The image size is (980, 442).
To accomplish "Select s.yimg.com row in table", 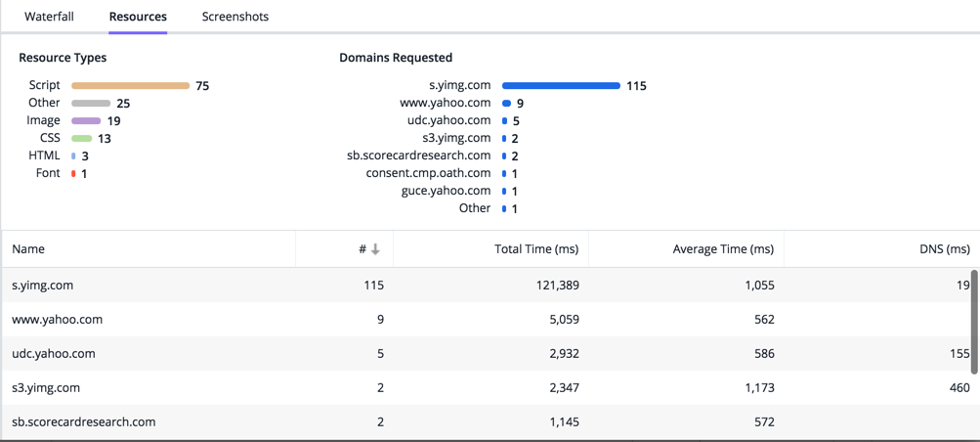I will pyautogui.click(x=490, y=286).
